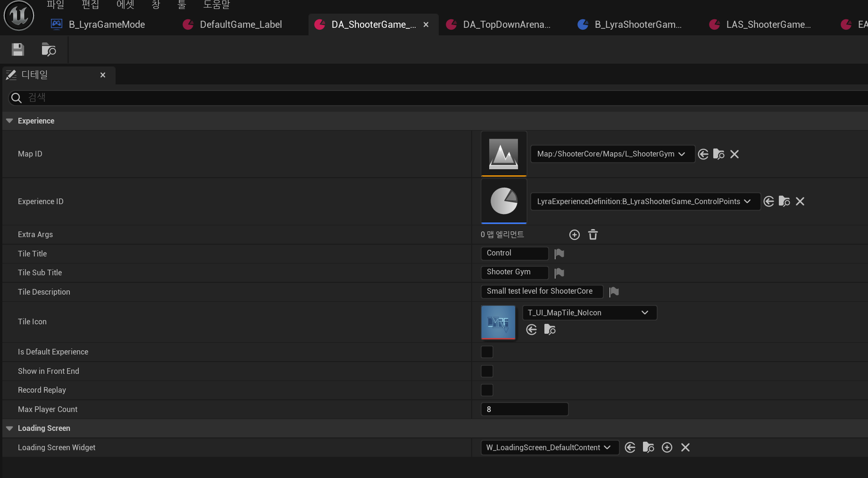
Task: Clear the Experience ID value
Action: 800,201
